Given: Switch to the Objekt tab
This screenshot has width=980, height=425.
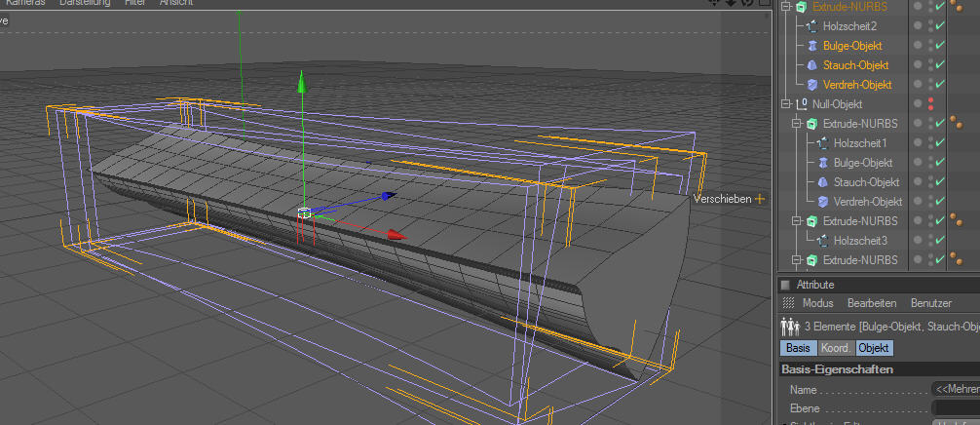Looking at the screenshot, I should pos(875,348).
